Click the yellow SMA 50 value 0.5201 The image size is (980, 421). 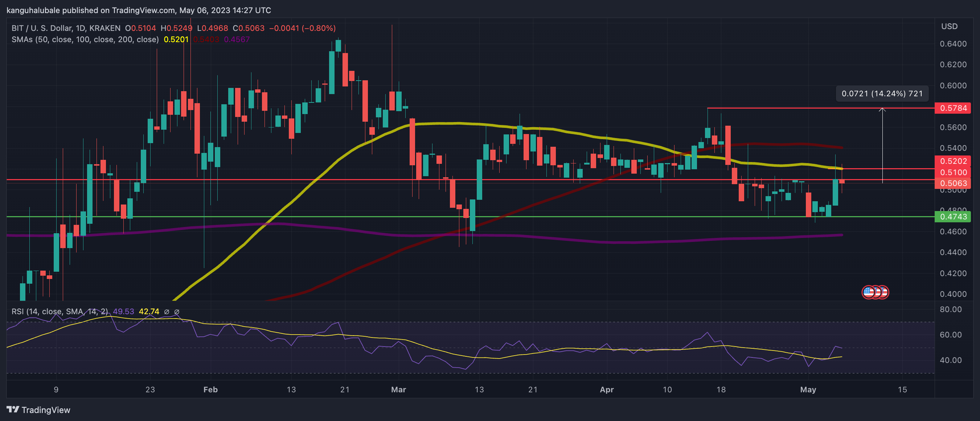[x=176, y=39]
